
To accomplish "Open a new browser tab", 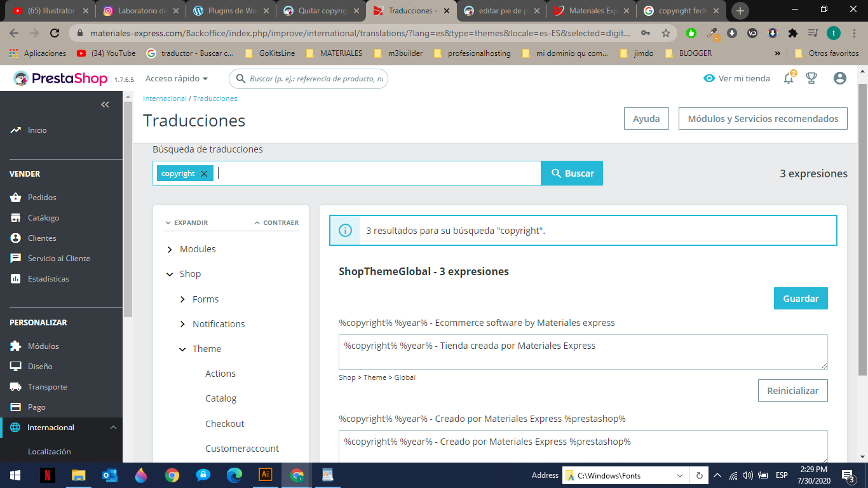I will [740, 11].
